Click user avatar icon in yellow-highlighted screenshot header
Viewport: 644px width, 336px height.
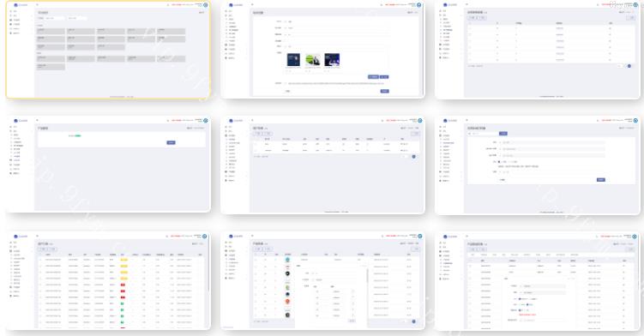[x=206, y=5]
